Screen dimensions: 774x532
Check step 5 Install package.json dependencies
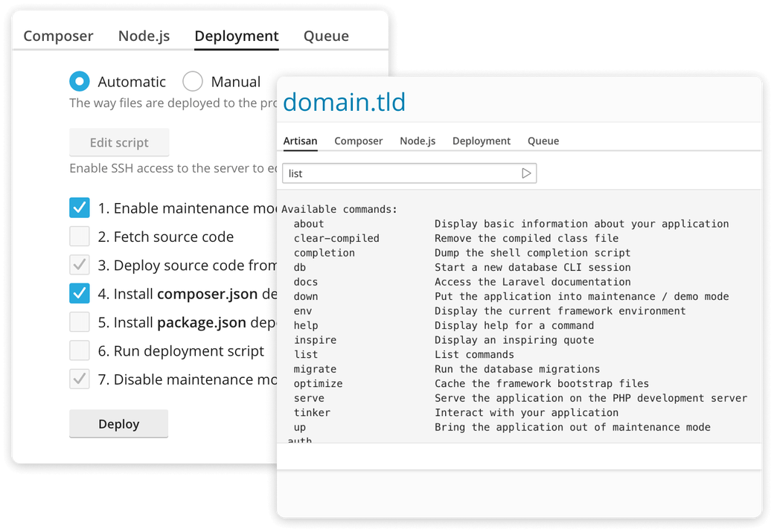(x=79, y=321)
